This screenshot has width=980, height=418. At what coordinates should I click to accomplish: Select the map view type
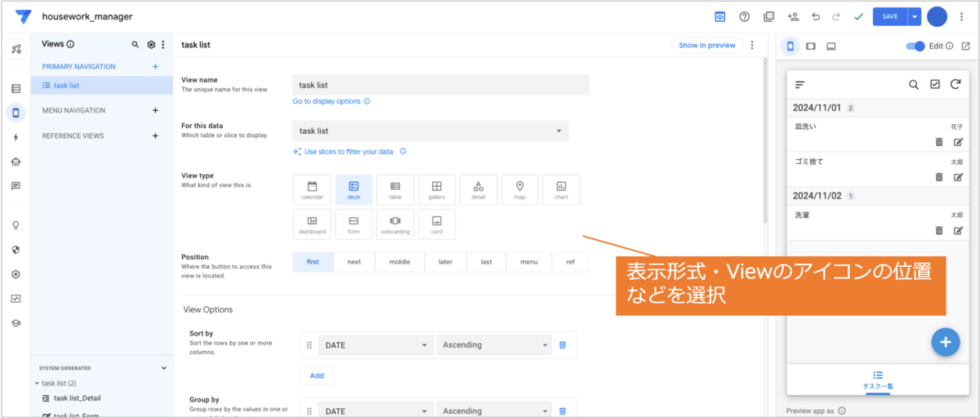pyautogui.click(x=520, y=189)
